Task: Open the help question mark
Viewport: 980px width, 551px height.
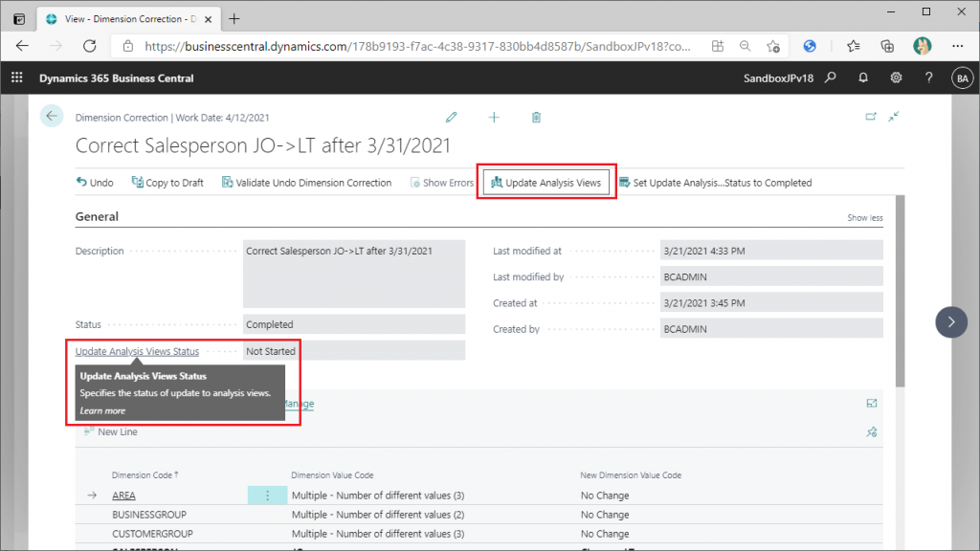Action: tap(928, 77)
